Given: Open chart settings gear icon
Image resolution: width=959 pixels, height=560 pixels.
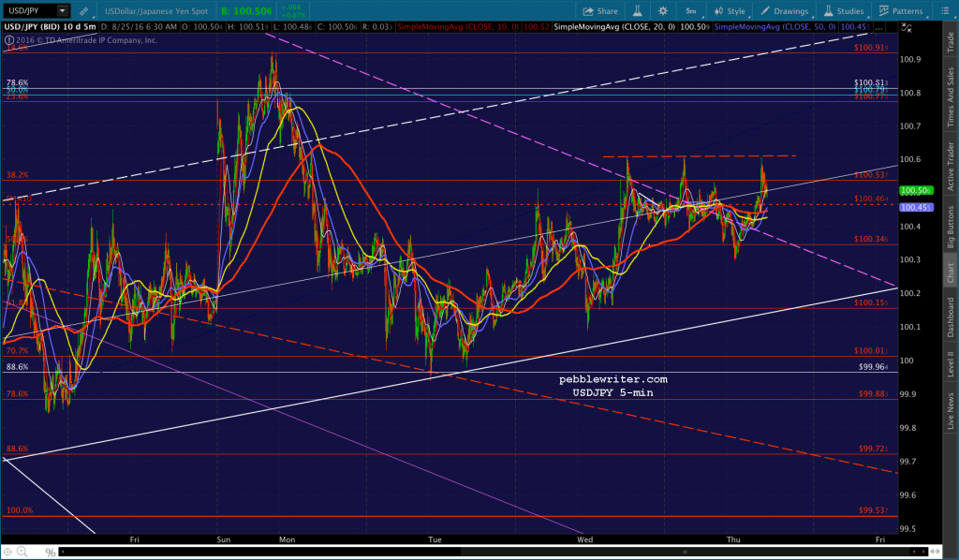Looking at the screenshot, I should tap(663, 11).
